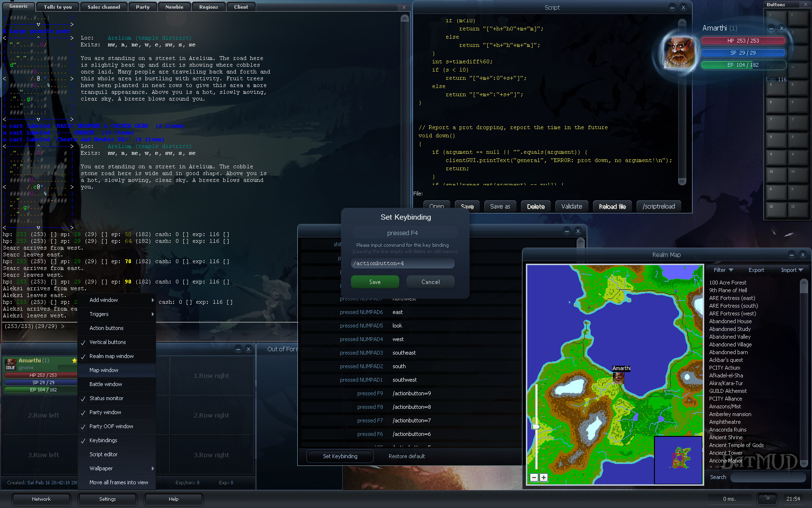812x508 pixels.
Task: Click the Amarthi character portrait
Action: pos(679,53)
